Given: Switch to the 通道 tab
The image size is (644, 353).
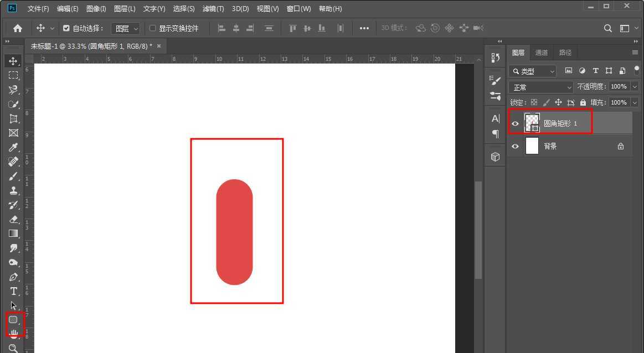Looking at the screenshot, I should tap(541, 53).
